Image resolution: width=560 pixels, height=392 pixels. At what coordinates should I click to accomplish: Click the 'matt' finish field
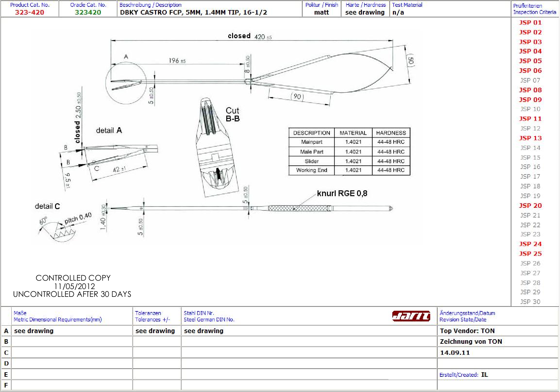[321, 12]
